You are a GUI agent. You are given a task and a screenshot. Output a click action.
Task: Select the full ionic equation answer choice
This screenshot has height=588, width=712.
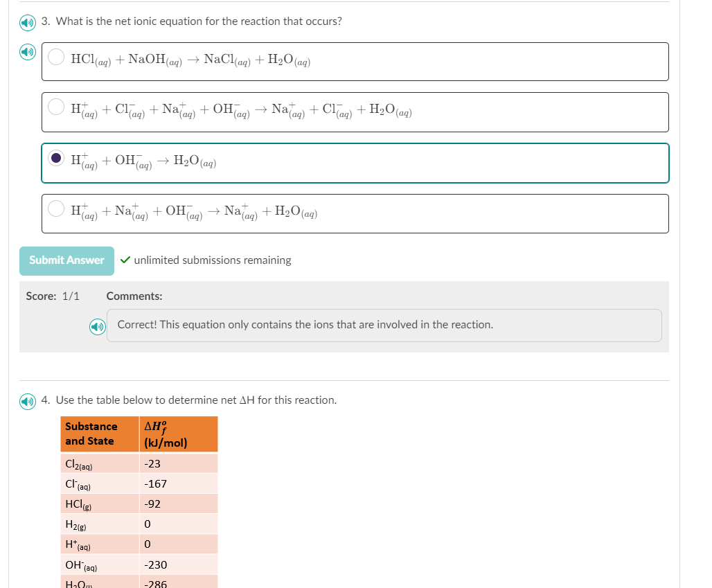pyautogui.click(x=55, y=107)
